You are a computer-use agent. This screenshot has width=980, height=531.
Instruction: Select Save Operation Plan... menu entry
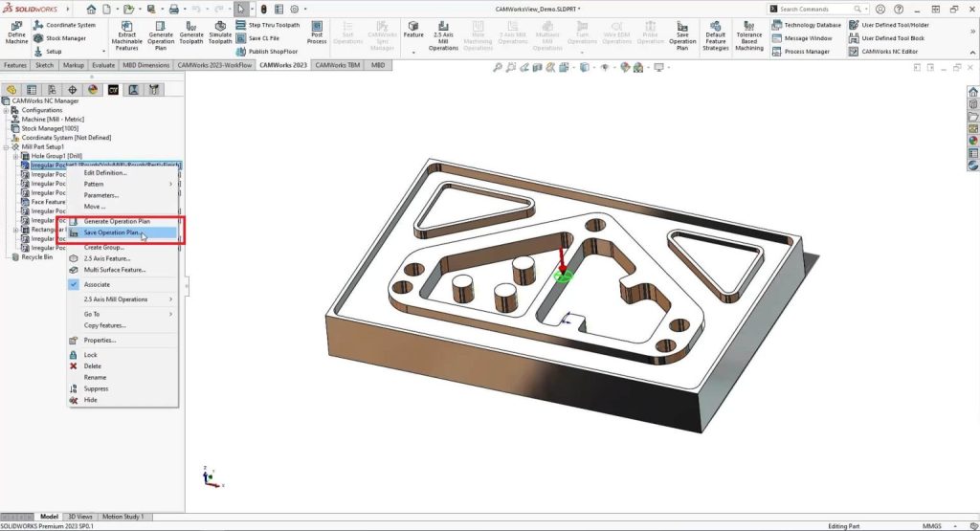[122, 232]
